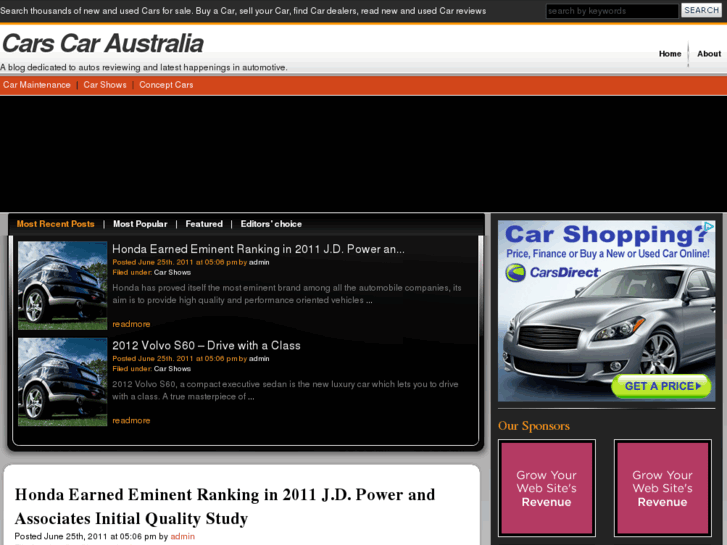Switch to Editors' choice tab
Screen dimensions: 727x545
click(271, 224)
